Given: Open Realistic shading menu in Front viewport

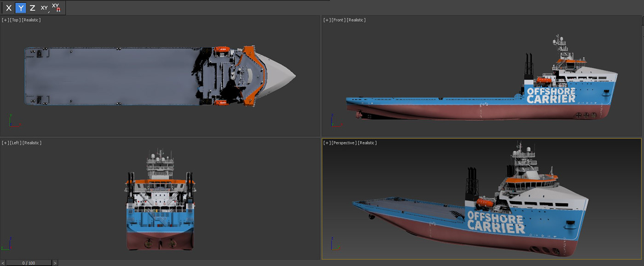Looking at the screenshot, I should pyautogui.click(x=356, y=20).
